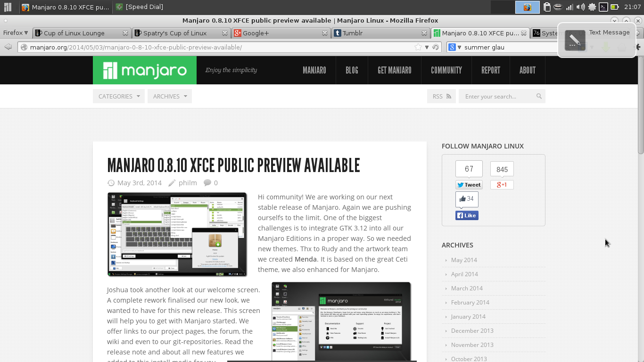The height and width of the screenshot is (362, 644).
Task: Open the terminal icon in the system tray
Action: pyautogui.click(x=603, y=7)
